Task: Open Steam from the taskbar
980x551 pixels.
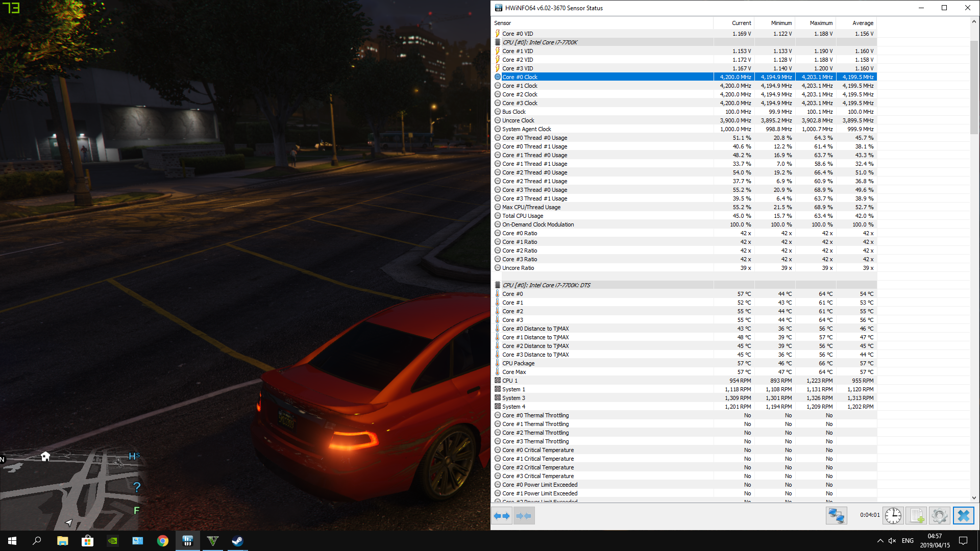Action: [x=237, y=541]
